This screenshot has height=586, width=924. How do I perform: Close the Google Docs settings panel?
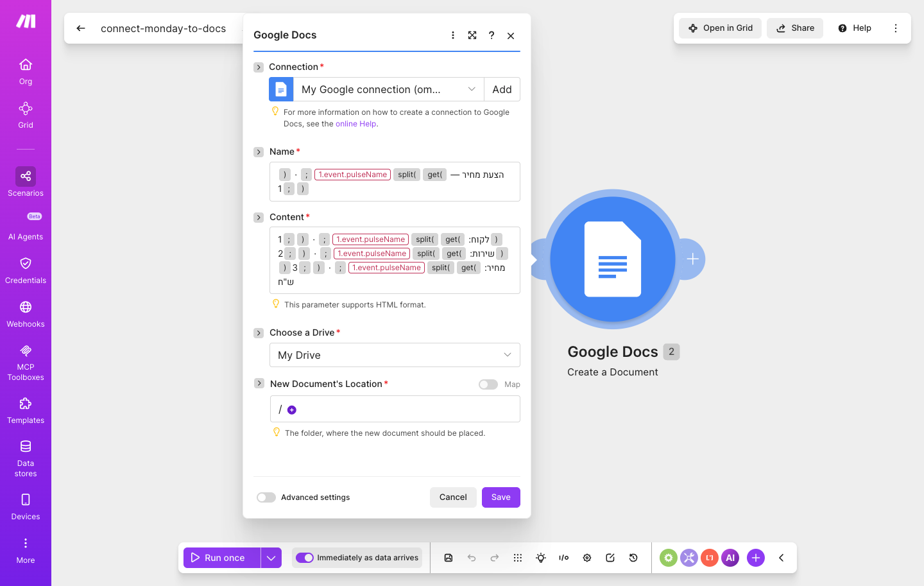pyautogui.click(x=511, y=35)
